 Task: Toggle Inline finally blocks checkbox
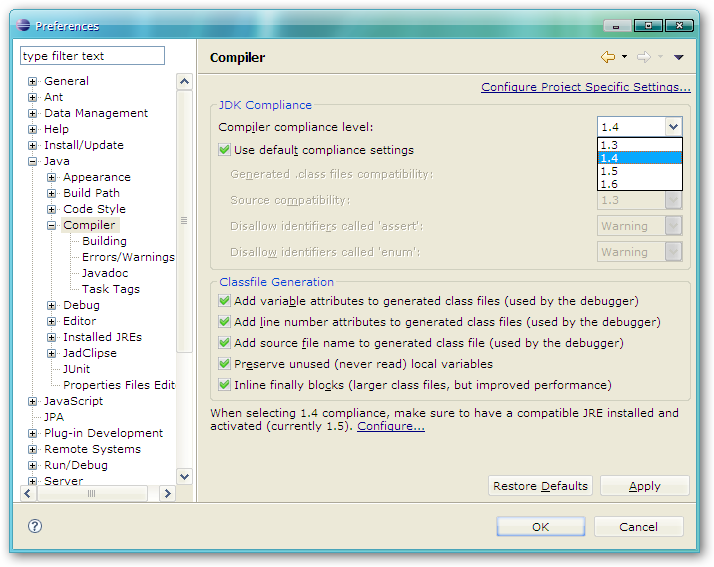224,384
